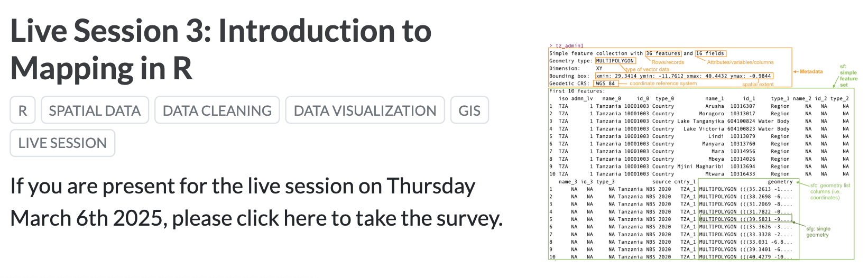Click the Rows/records annotation text
Screen dimensions: 868x278
tap(668, 62)
